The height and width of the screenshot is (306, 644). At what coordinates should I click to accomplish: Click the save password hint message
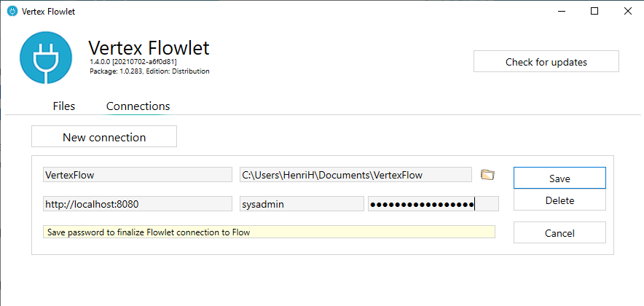[268, 232]
